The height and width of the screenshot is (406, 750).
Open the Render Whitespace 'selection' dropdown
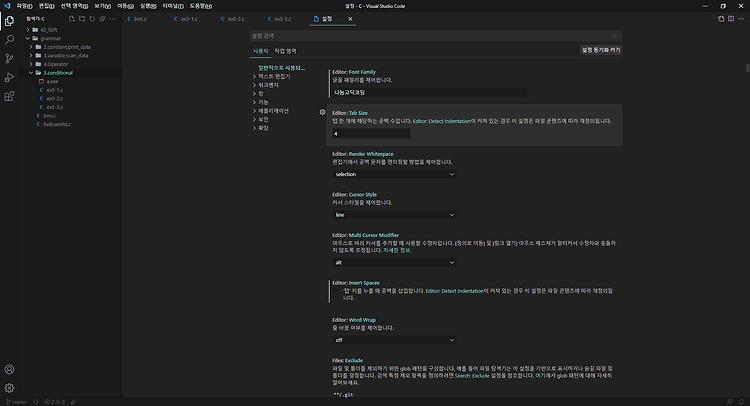[x=394, y=174]
